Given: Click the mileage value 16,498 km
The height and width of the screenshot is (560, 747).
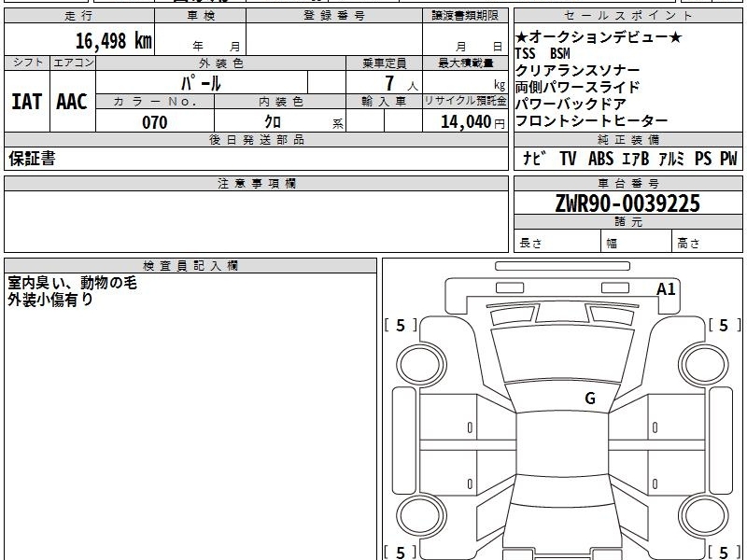Looking at the screenshot, I should (x=113, y=40).
